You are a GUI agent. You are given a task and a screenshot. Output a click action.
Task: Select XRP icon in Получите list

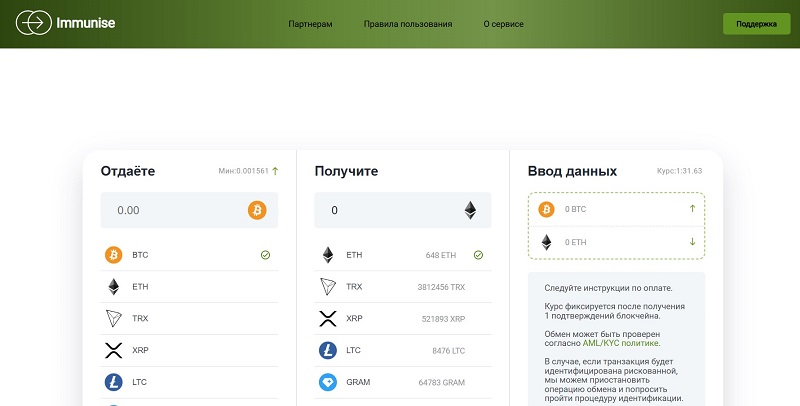pyautogui.click(x=328, y=319)
